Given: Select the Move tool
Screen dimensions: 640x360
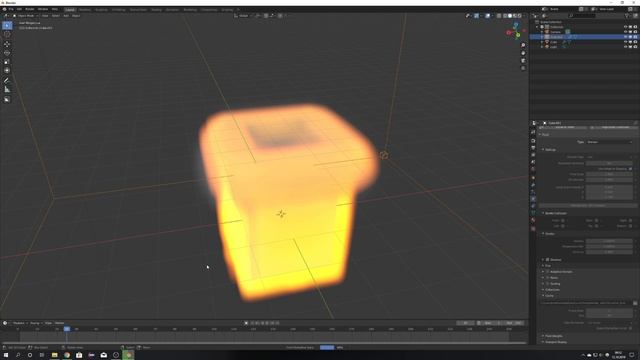Looking at the screenshot, I should (7, 44).
